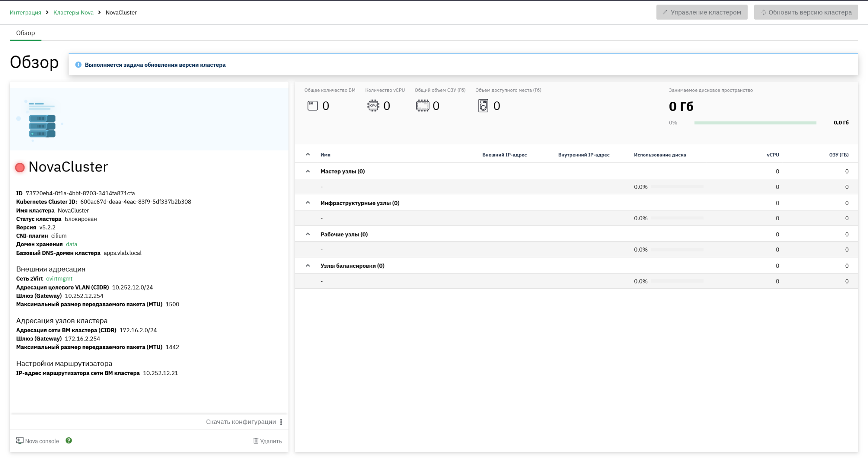This screenshot has width=868, height=460.
Task: Click the disk space usage progress bar
Action: 755,123
